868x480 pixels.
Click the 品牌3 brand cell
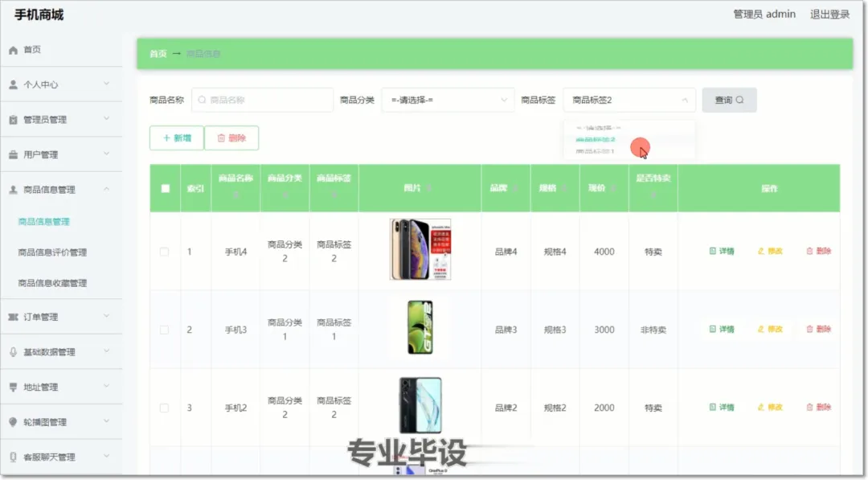506,330
